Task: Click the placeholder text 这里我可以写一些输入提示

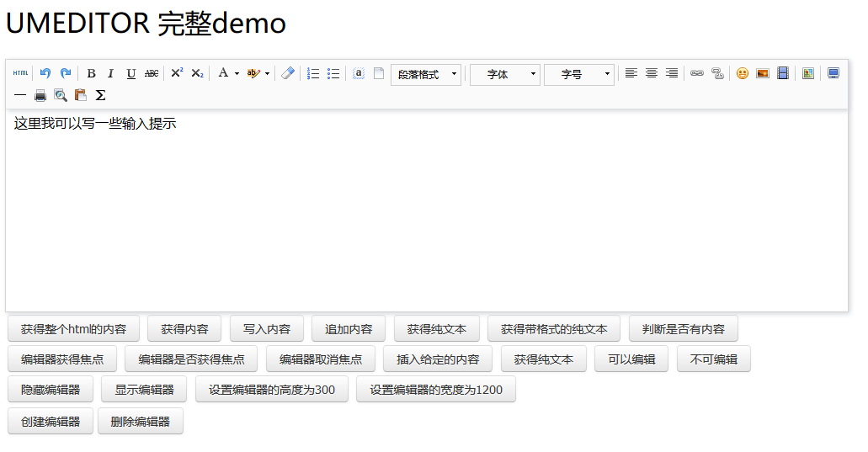Action: point(95,124)
